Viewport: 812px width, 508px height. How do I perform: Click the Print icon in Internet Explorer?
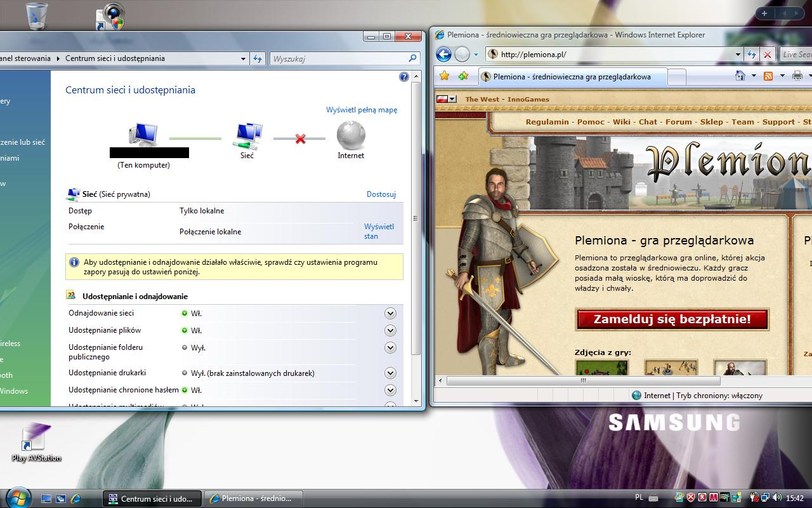[x=797, y=76]
